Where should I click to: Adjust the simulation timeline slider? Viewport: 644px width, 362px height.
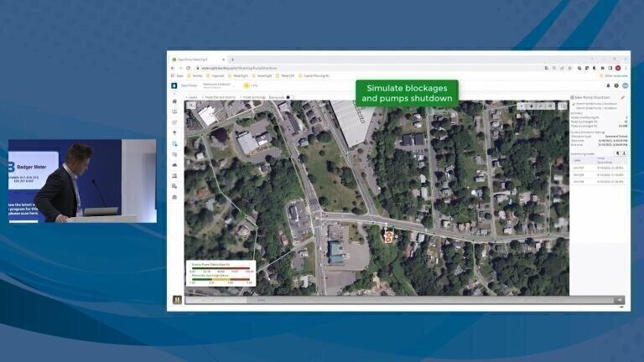tap(399, 301)
